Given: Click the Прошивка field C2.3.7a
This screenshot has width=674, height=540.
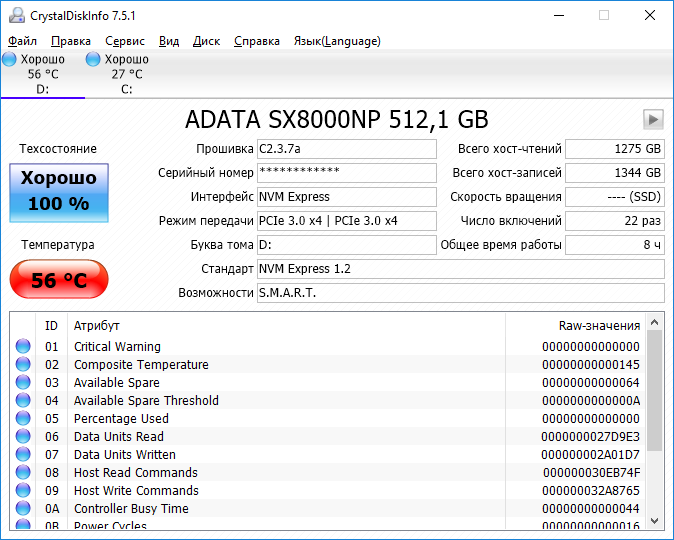Looking at the screenshot, I should click(x=346, y=149).
